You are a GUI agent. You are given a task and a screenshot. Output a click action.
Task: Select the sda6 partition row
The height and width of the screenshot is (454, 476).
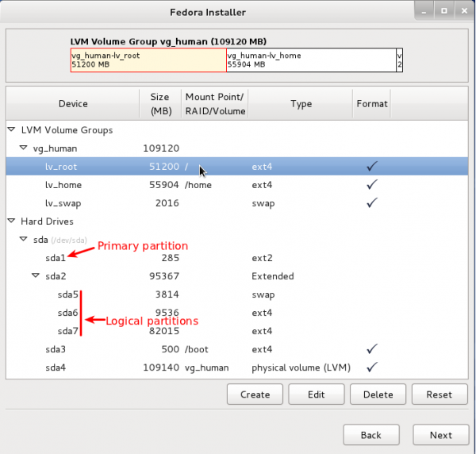(x=236, y=313)
